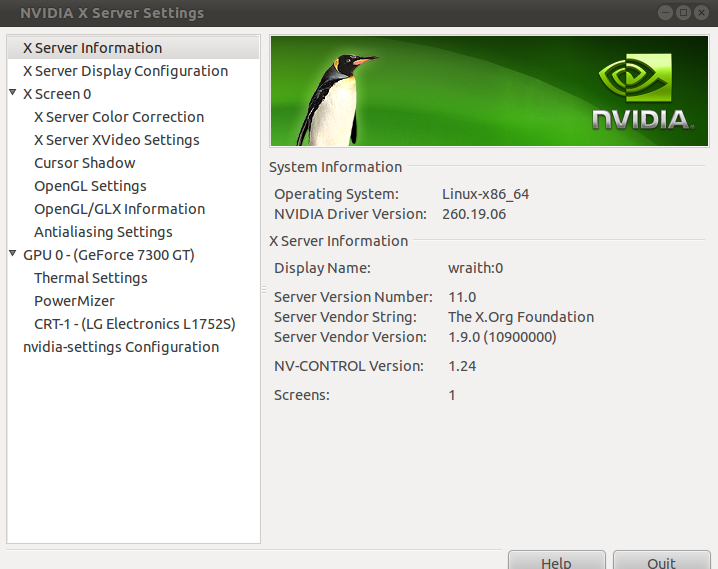Select the X Screen 0 entry

pyautogui.click(x=57, y=94)
